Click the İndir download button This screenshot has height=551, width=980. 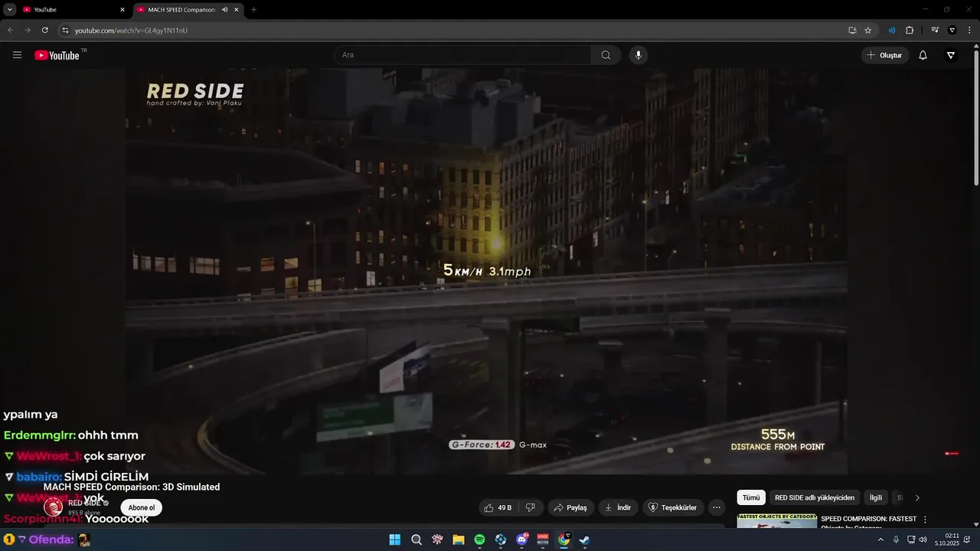(618, 507)
